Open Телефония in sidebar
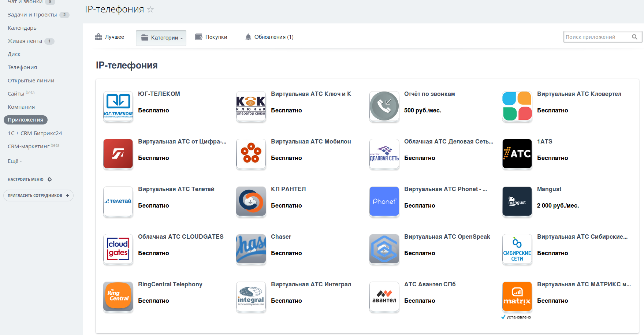The width and height of the screenshot is (644, 335). (x=22, y=67)
